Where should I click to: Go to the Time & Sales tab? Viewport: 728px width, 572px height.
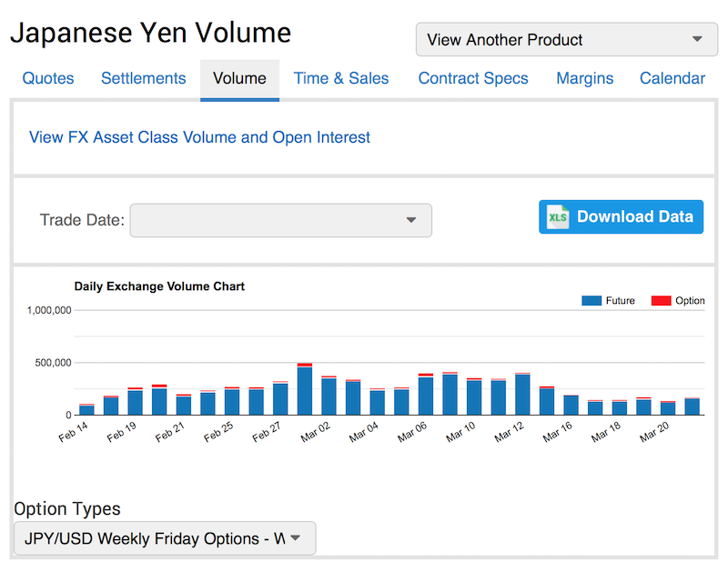pyautogui.click(x=341, y=78)
